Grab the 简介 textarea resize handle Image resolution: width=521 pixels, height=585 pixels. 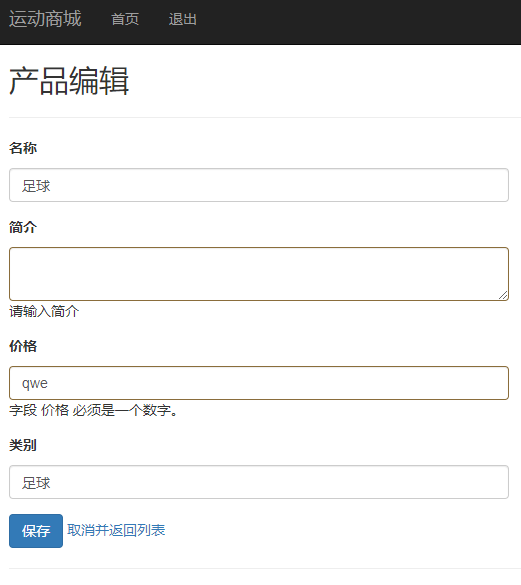[x=503, y=295]
